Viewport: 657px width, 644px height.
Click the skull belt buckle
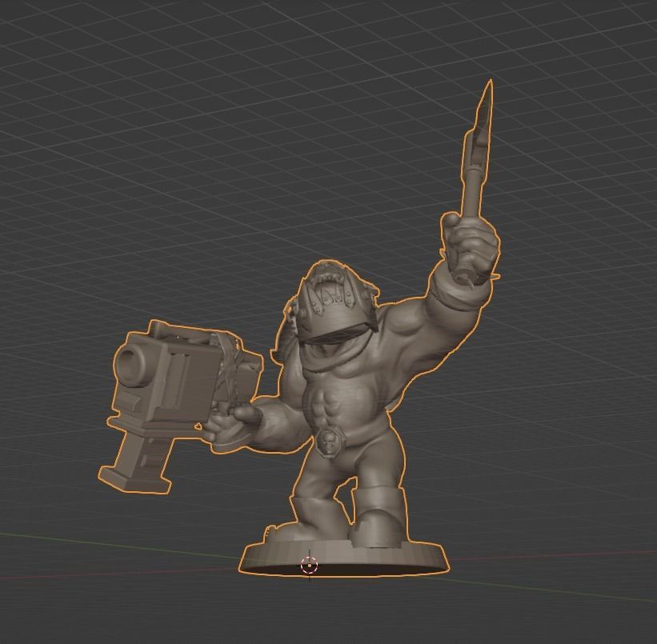tap(330, 442)
